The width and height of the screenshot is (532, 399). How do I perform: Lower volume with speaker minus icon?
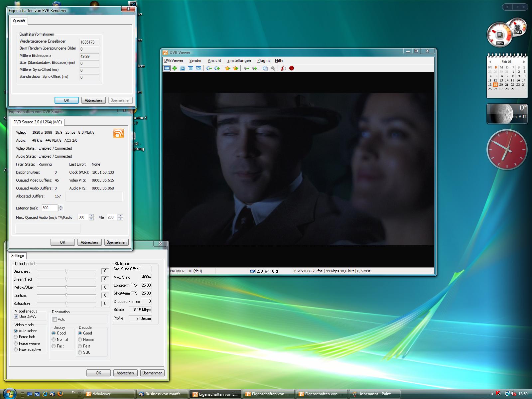tap(246, 68)
